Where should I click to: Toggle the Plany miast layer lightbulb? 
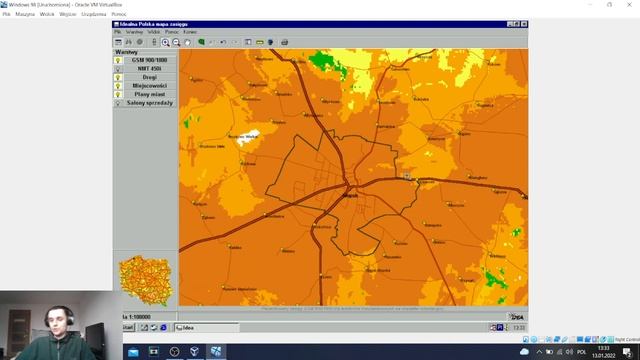point(118,94)
